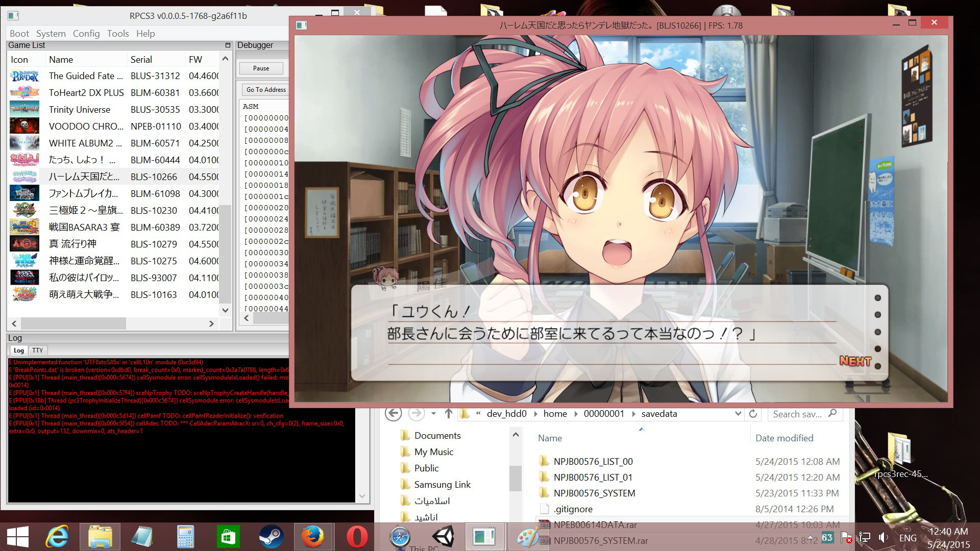Float the Game List panel
980x551 pixels.
pyautogui.click(x=228, y=45)
